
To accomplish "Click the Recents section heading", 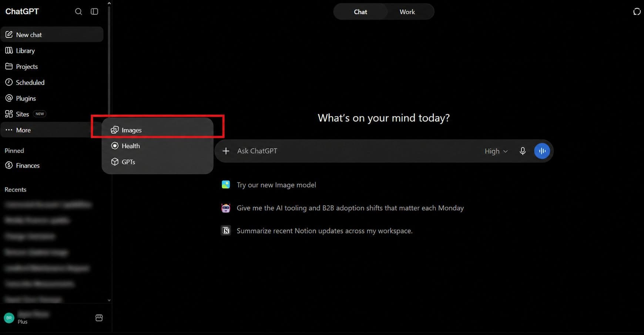I will point(16,189).
